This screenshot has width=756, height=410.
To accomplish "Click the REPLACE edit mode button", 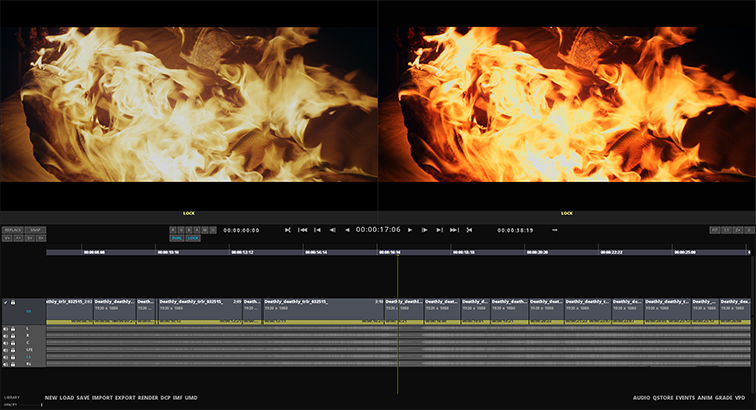I will pos(13,230).
